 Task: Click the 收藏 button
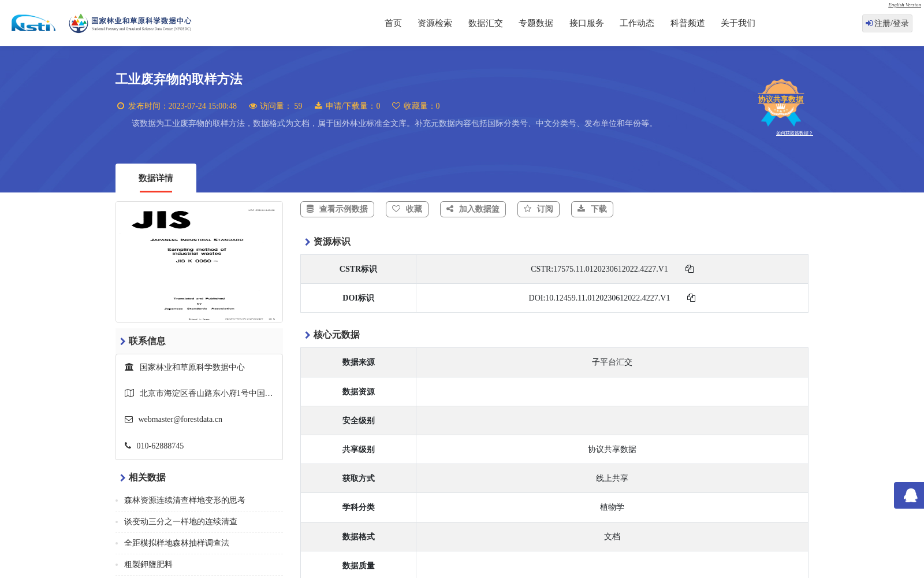[x=407, y=209]
